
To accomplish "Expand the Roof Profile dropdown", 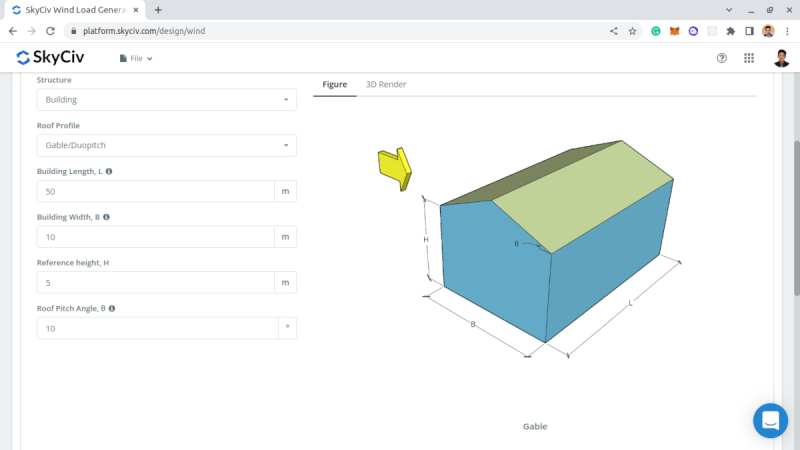I will pyautogui.click(x=167, y=145).
